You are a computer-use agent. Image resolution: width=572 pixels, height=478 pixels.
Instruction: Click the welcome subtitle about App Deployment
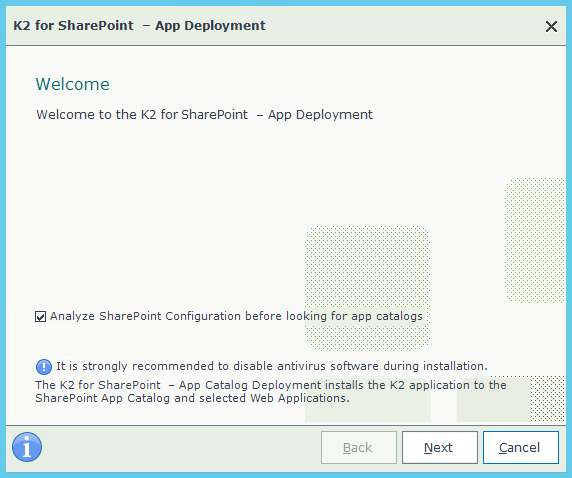pyautogui.click(x=204, y=115)
